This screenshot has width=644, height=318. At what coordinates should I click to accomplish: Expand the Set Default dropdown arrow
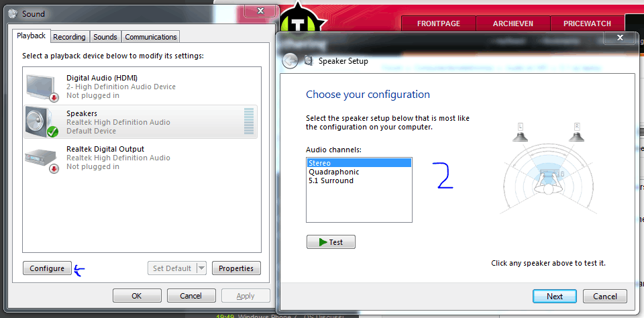201,268
